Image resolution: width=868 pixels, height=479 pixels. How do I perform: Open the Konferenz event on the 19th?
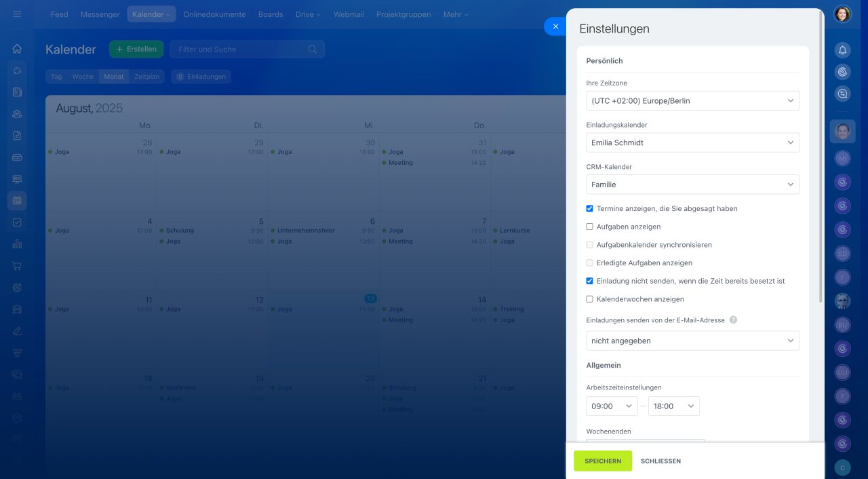181,388
